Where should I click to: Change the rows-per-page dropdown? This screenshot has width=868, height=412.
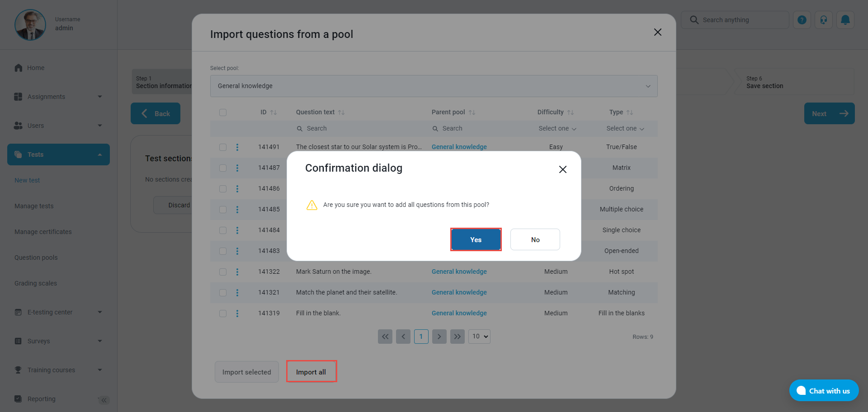click(479, 337)
